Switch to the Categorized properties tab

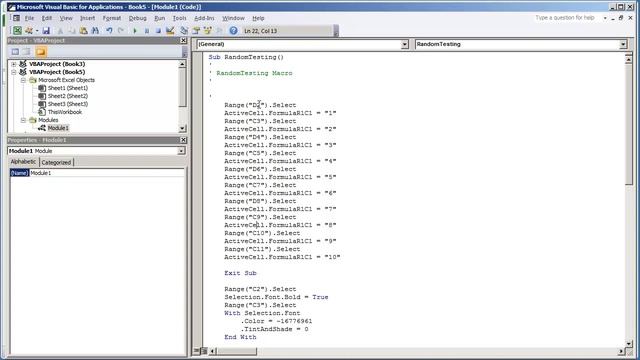coord(56,162)
